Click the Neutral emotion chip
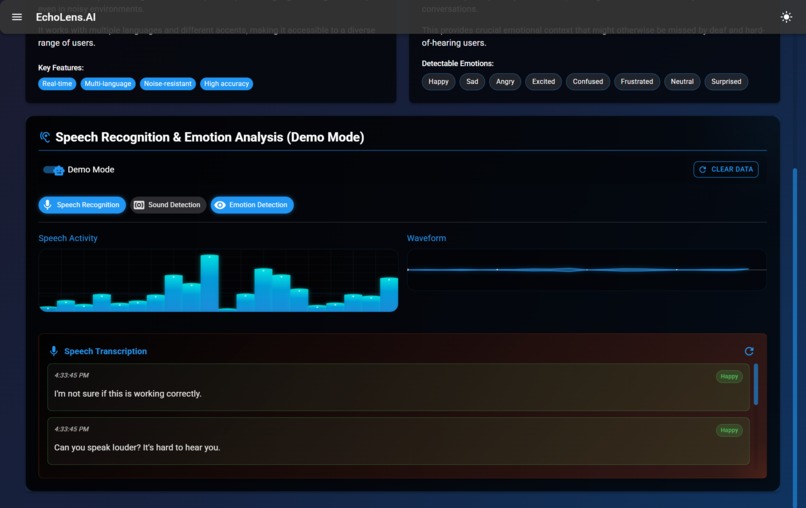Screen dimensions: 806x508 tap(682, 82)
